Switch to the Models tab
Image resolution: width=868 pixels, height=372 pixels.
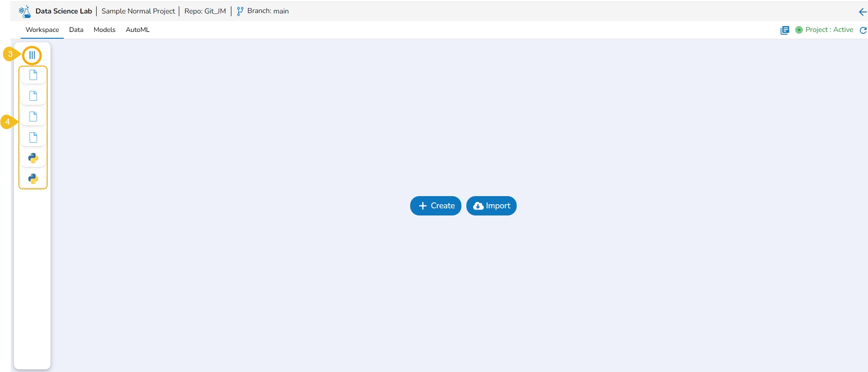click(105, 30)
